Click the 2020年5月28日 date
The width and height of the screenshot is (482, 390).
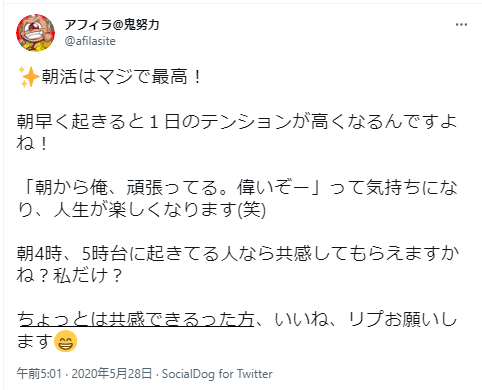[112, 374]
